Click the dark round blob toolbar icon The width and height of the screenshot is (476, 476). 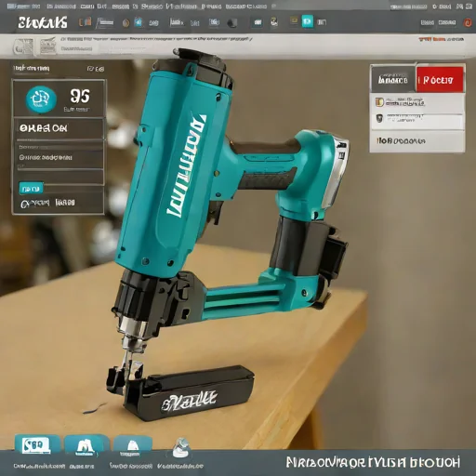231,23
